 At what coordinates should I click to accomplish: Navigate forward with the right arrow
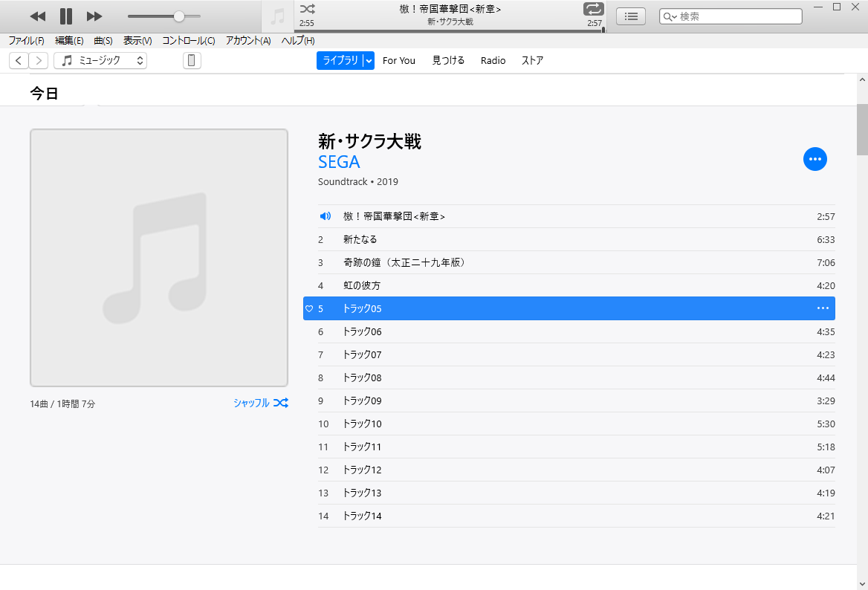point(38,61)
